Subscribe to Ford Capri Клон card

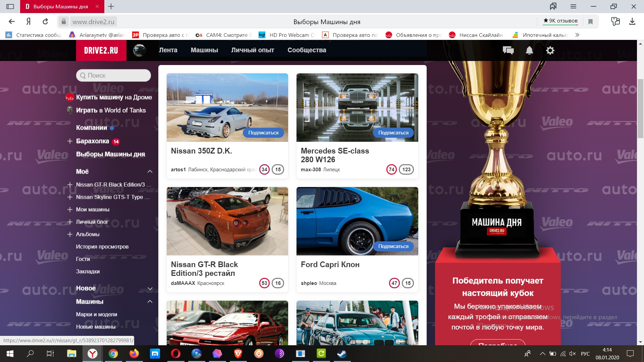(x=393, y=246)
